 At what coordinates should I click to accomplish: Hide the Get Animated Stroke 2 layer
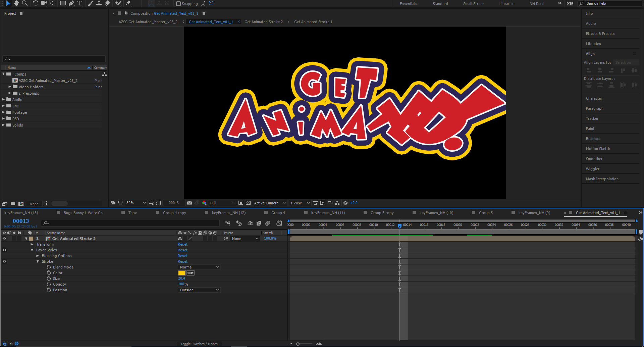(x=4, y=239)
